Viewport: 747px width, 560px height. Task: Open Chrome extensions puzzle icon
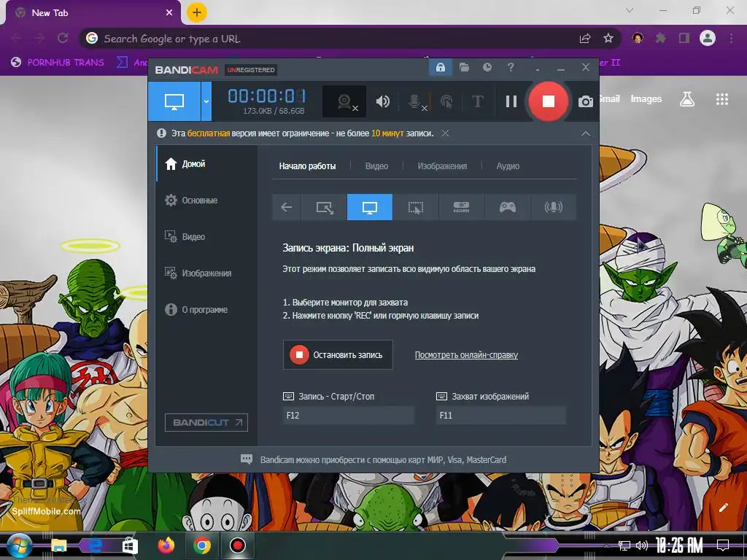click(661, 38)
